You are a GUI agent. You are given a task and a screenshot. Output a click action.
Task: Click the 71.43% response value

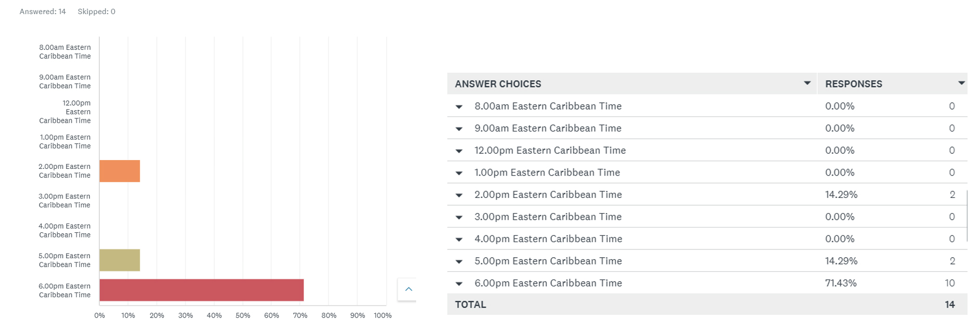(841, 283)
